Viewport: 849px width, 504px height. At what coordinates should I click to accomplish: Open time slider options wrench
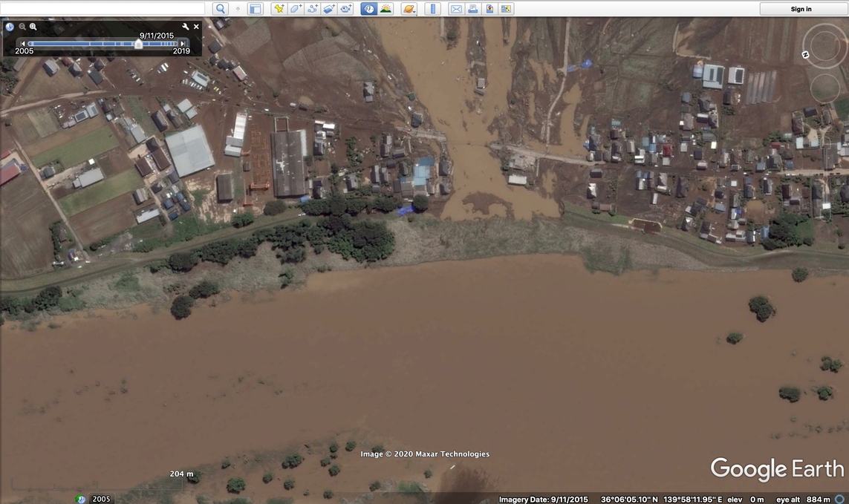click(x=186, y=27)
